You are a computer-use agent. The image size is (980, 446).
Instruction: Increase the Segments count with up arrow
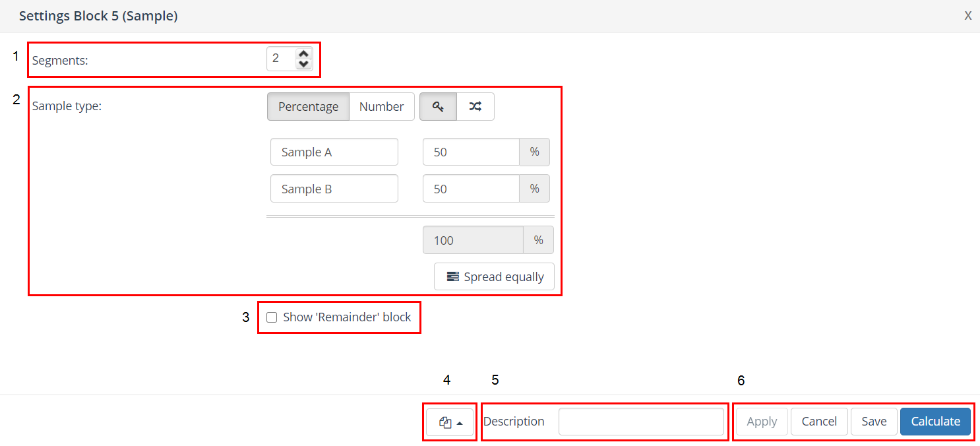tap(303, 54)
